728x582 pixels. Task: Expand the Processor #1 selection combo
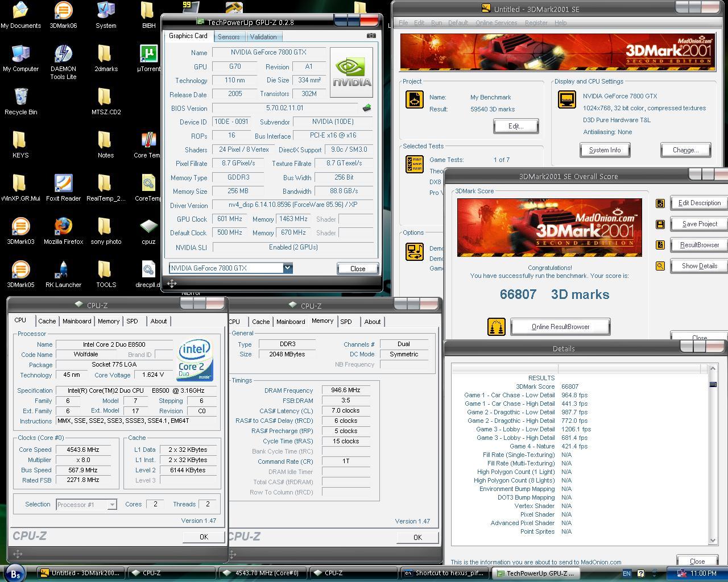tap(112, 504)
